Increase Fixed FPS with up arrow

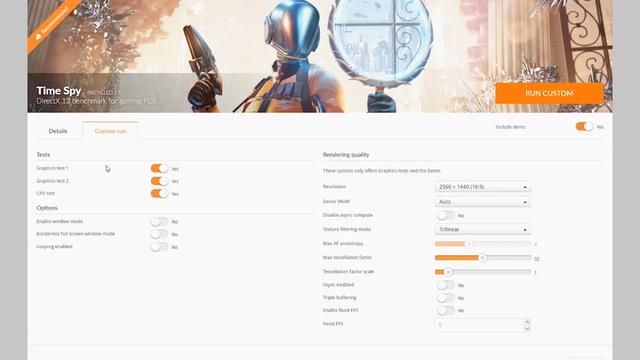[527, 322]
